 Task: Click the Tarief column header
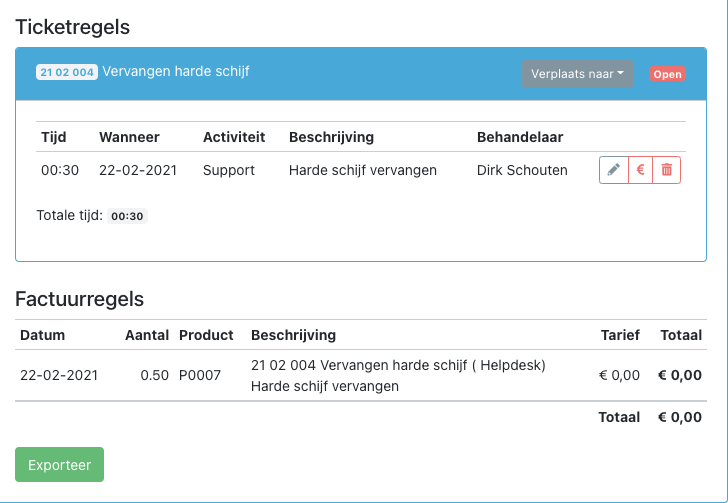(x=620, y=335)
